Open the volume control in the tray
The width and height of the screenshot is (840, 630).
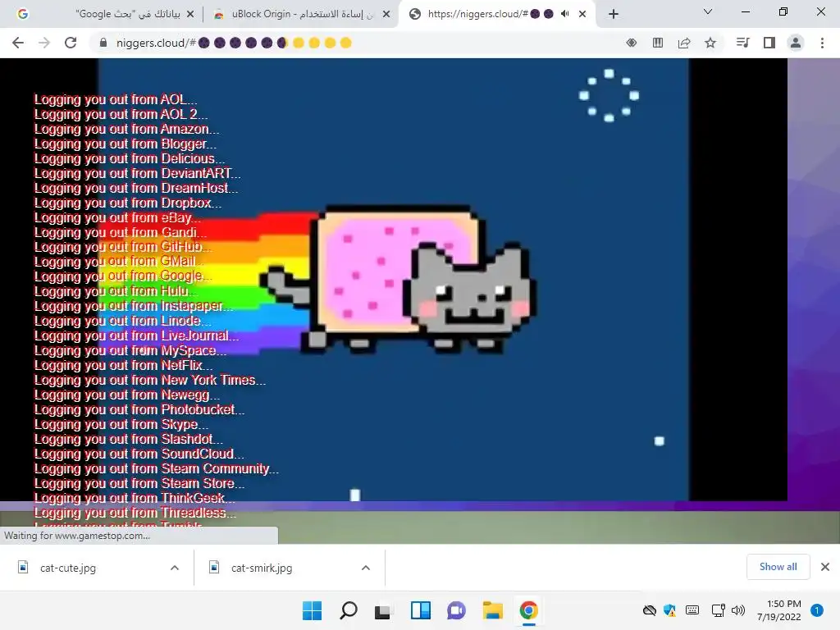[x=738, y=610]
